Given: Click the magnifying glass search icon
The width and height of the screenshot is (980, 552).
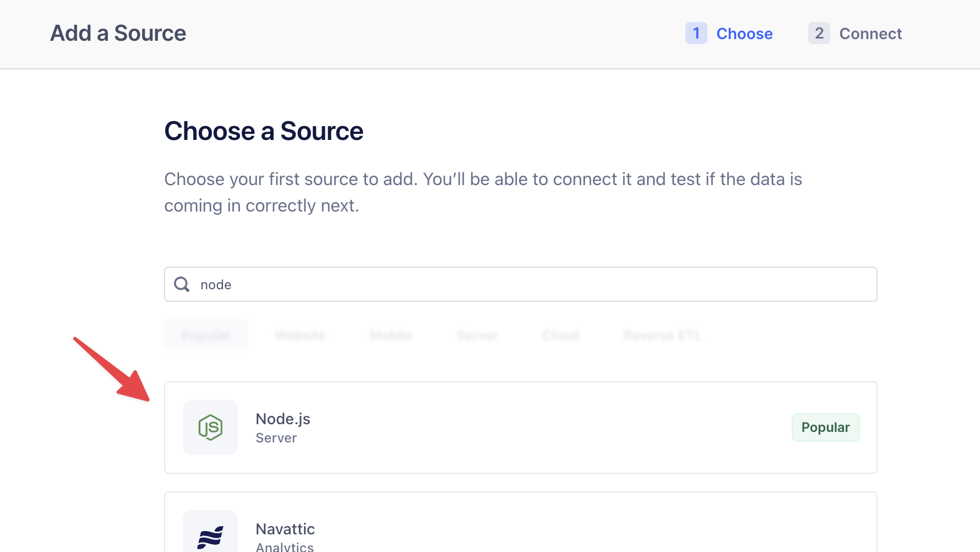Looking at the screenshot, I should point(181,284).
